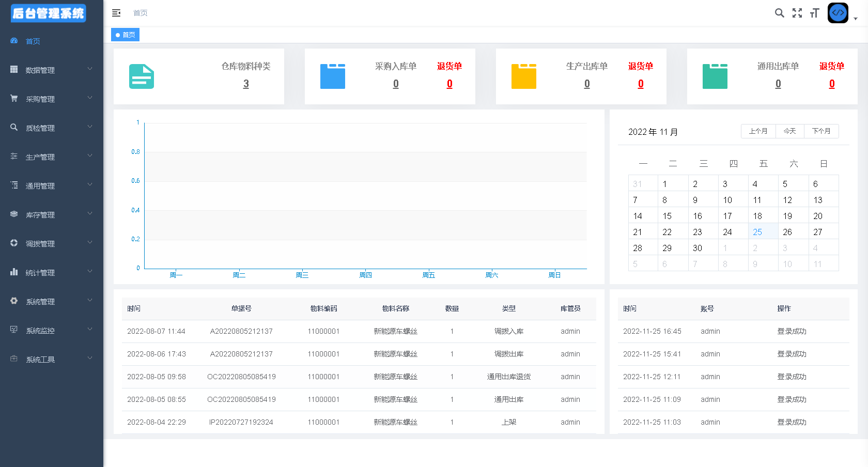Open the 首页 sidebar menu item
Viewport: 868px width, 467px height.
52,41
